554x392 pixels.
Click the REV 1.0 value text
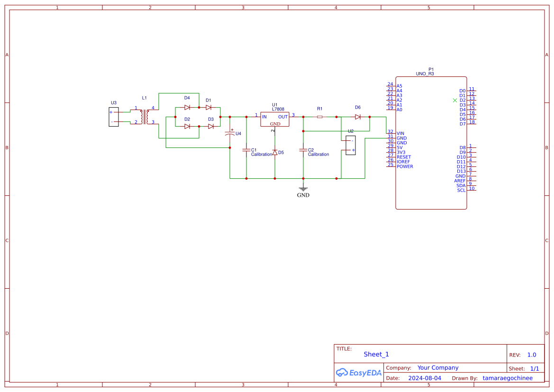click(531, 354)
